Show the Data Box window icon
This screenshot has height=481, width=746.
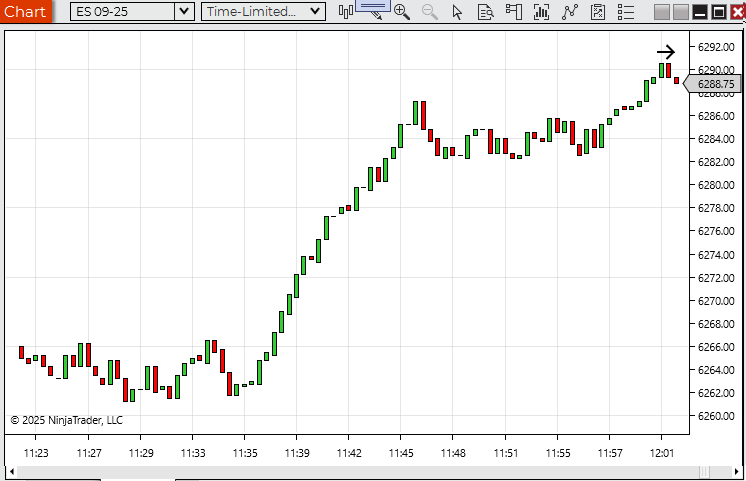[x=485, y=12]
